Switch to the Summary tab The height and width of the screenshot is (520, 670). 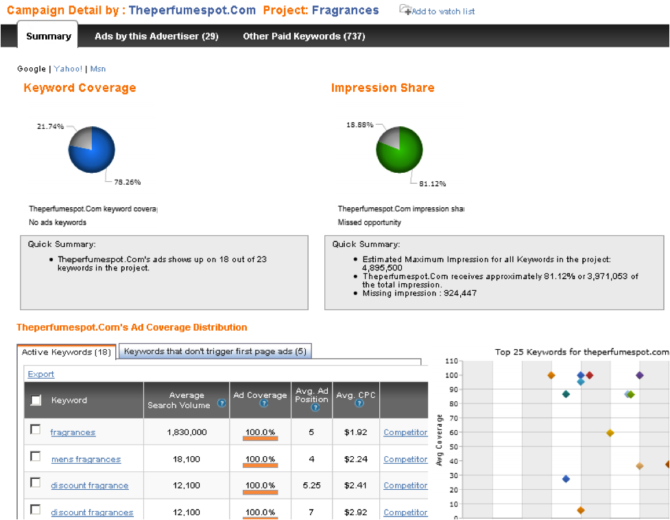tap(48, 36)
